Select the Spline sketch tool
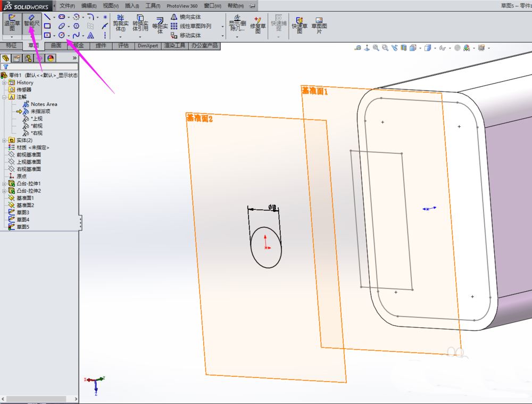Viewport: 532px width, 404px height. point(76,35)
